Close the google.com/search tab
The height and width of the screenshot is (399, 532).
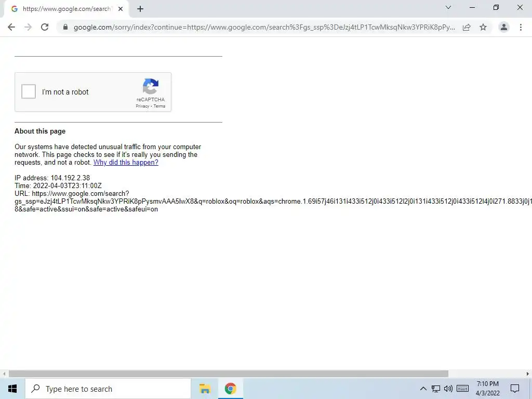click(121, 9)
